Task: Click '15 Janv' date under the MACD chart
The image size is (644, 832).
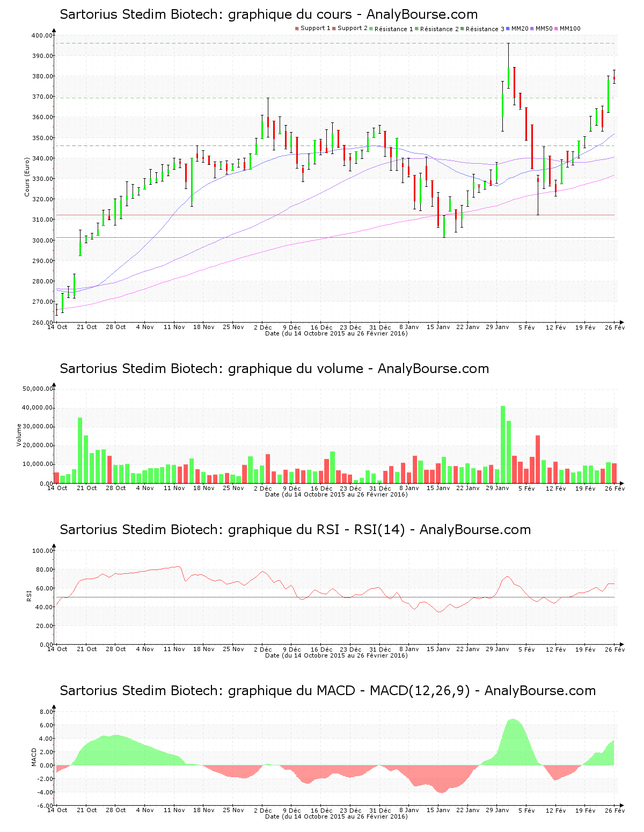Action: click(438, 810)
